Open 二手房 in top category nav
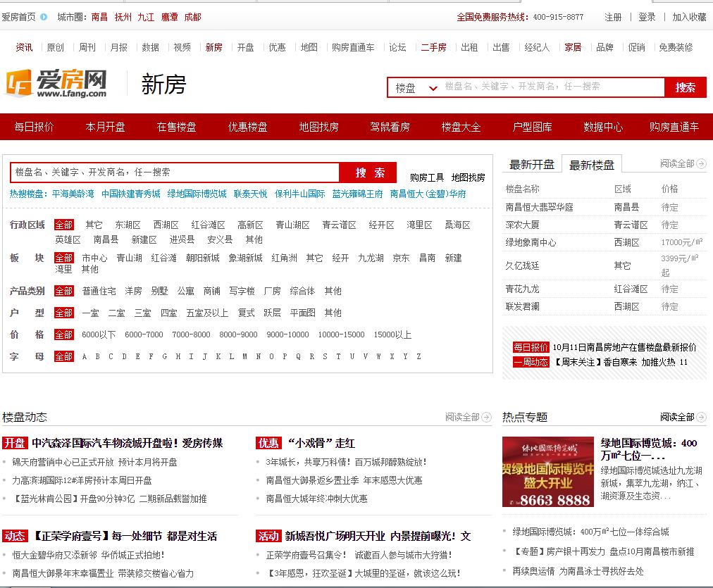Viewport: 713px width, 588px height. [x=433, y=47]
